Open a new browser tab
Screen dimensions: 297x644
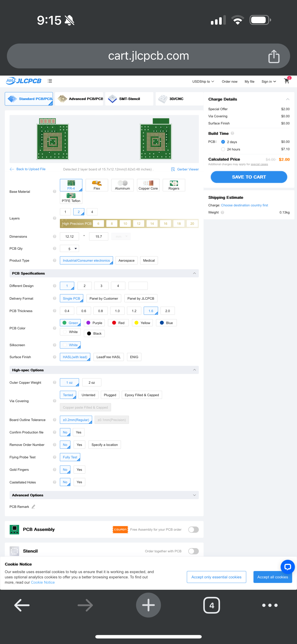coord(148,605)
